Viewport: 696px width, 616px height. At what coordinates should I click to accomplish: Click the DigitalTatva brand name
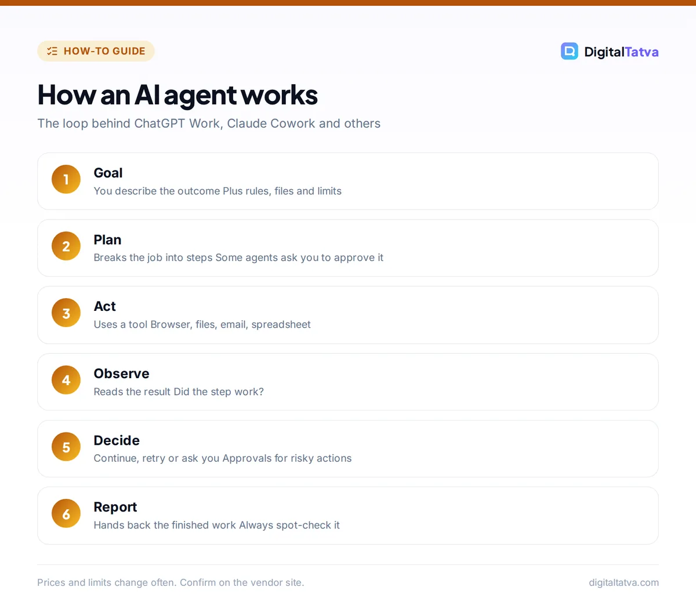tap(621, 52)
